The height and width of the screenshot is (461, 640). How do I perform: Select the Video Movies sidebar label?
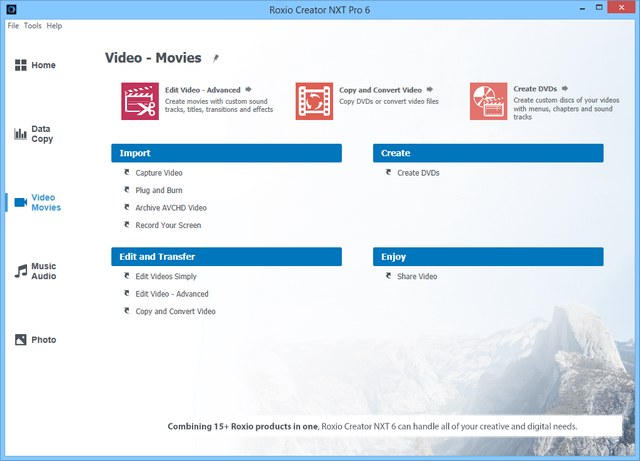[x=46, y=203]
